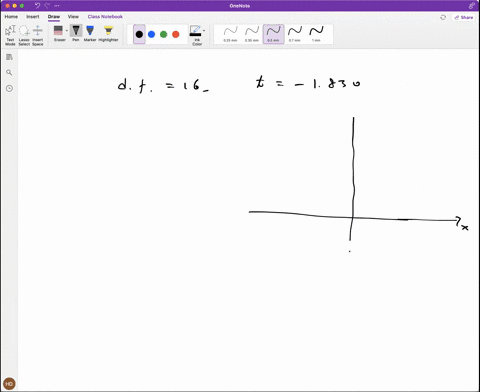The width and height of the screenshot is (480, 392).
Task: Click the sync status icon
Action: (443, 17)
